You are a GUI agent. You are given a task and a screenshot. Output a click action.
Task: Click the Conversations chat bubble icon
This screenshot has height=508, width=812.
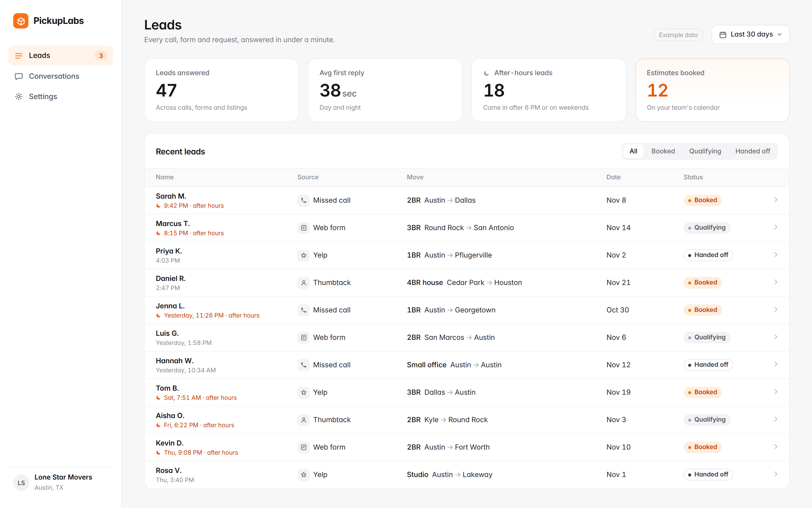[x=19, y=76]
